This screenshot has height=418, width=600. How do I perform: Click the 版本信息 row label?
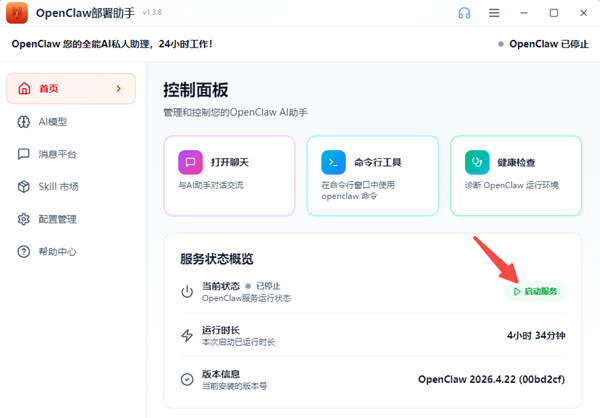click(x=221, y=374)
